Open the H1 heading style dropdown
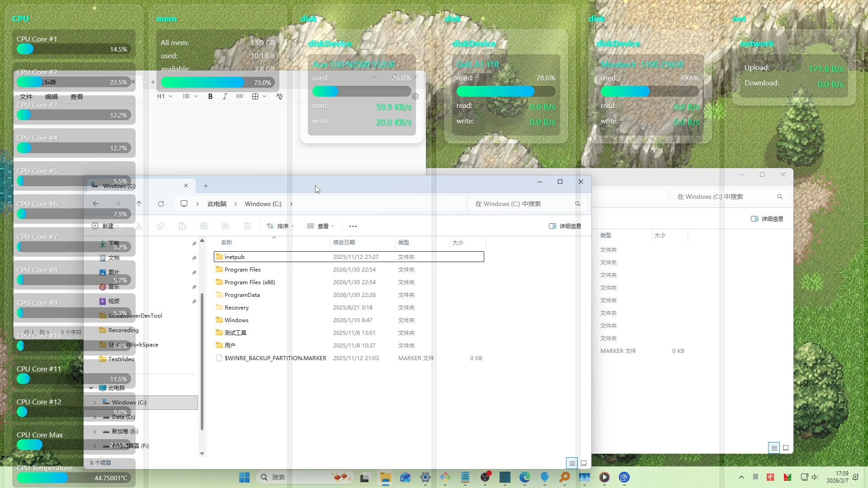868x488 pixels. click(164, 96)
